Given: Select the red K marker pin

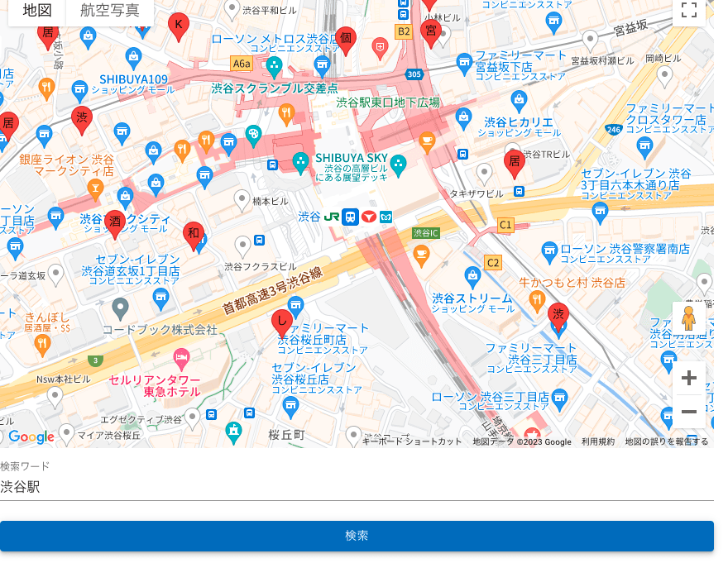Looking at the screenshot, I should (179, 26).
